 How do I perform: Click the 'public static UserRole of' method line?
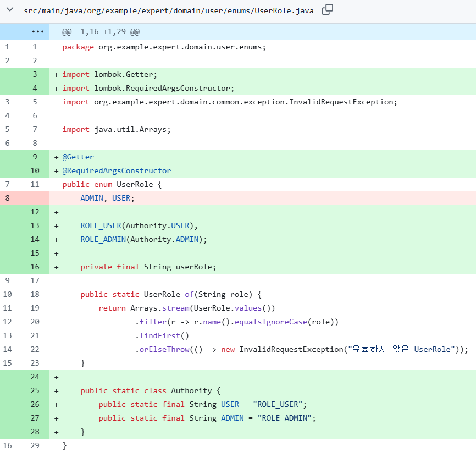tap(171, 294)
